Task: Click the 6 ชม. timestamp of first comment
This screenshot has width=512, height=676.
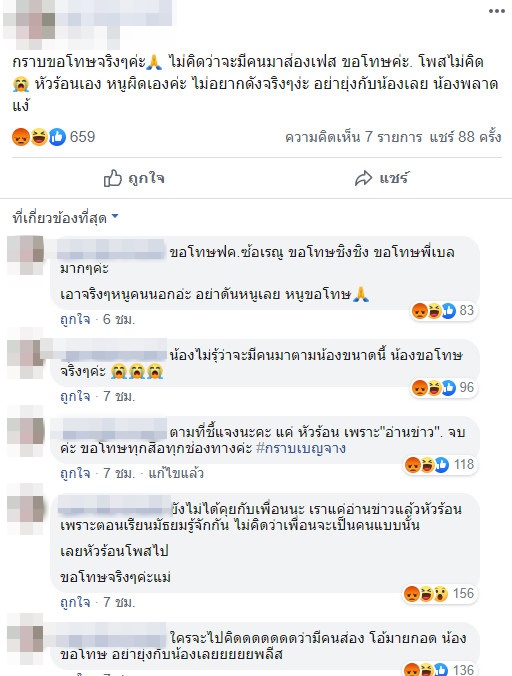Action: click(x=119, y=319)
